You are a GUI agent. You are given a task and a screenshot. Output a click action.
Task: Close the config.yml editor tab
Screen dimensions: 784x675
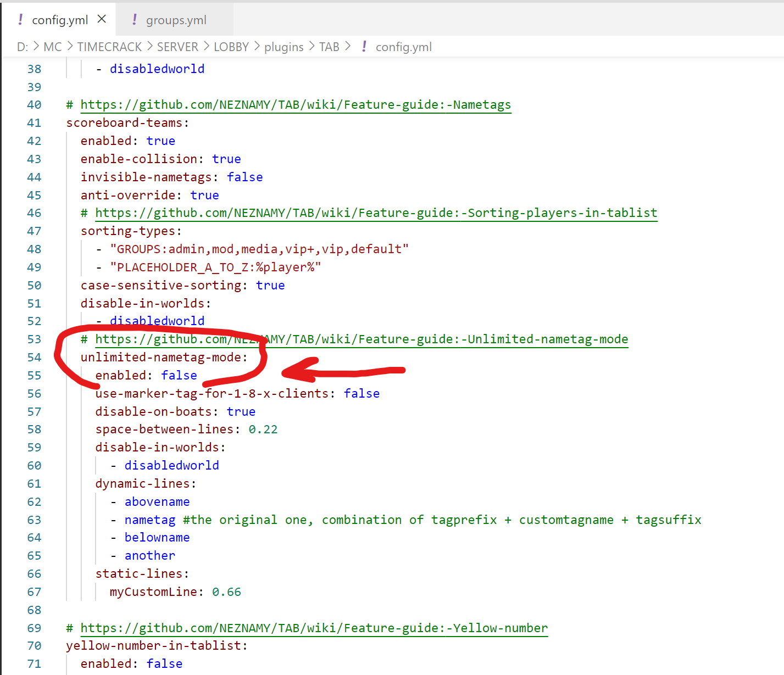click(x=102, y=18)
